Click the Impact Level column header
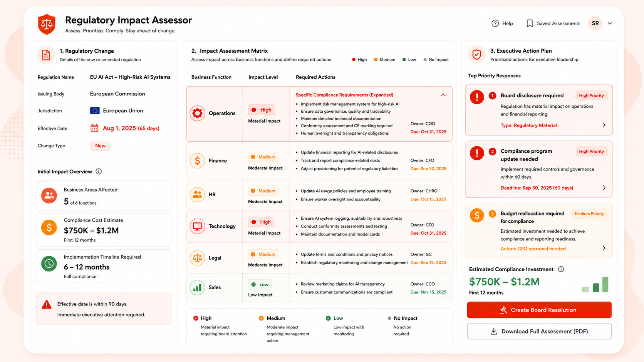This screenshot has width=644, height=362. coord(263,77)
